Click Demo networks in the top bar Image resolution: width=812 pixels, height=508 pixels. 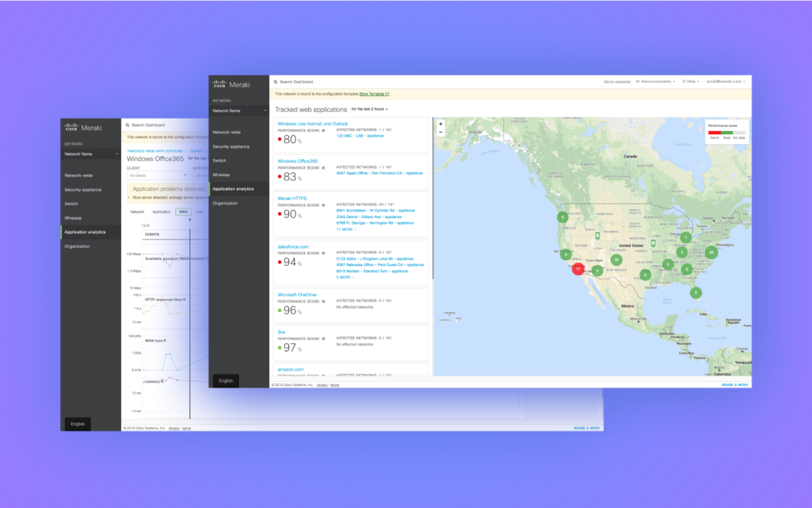[617, 82]
